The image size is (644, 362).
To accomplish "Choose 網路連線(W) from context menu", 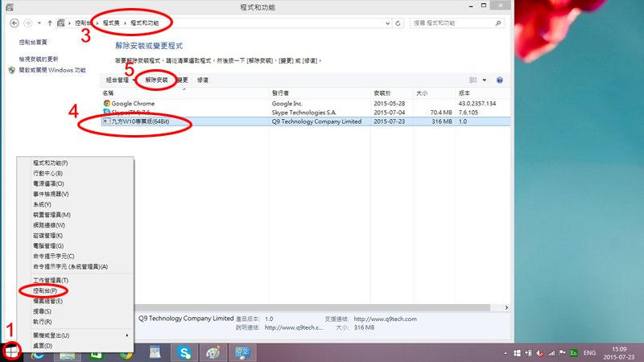I will [49, 225].
